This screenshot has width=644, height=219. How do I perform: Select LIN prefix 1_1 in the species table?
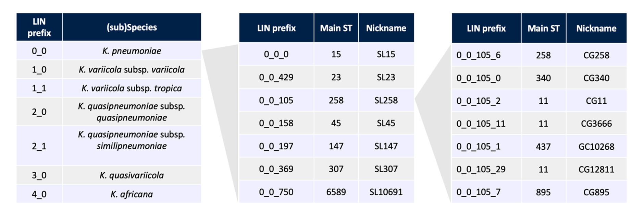click(x=39, y=88)
